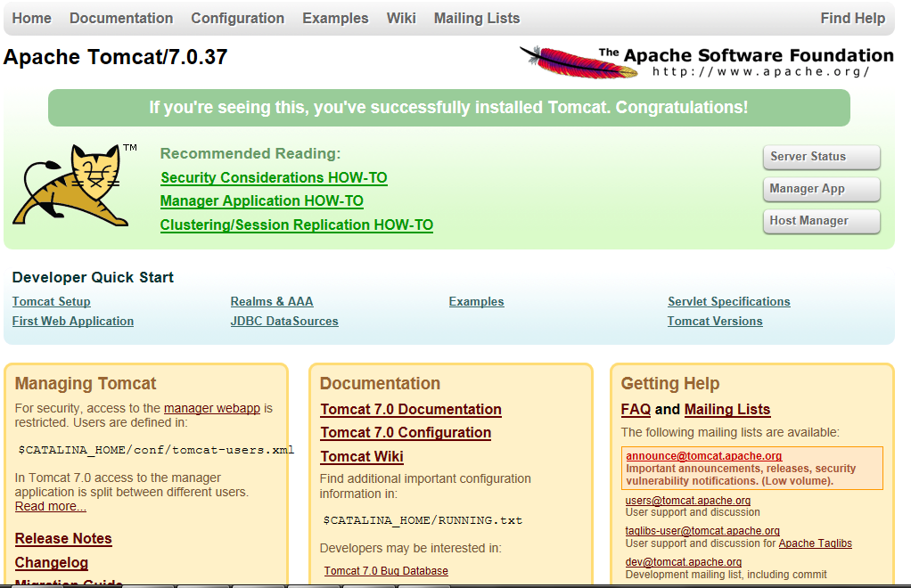Click the users@tomcat.apache.org link

coord(688,501)
